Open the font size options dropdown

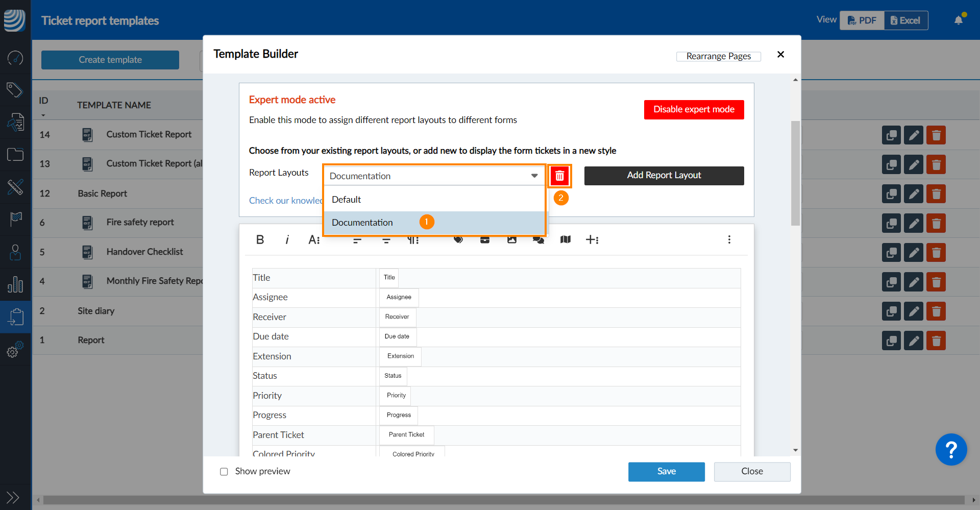point(314,239)
